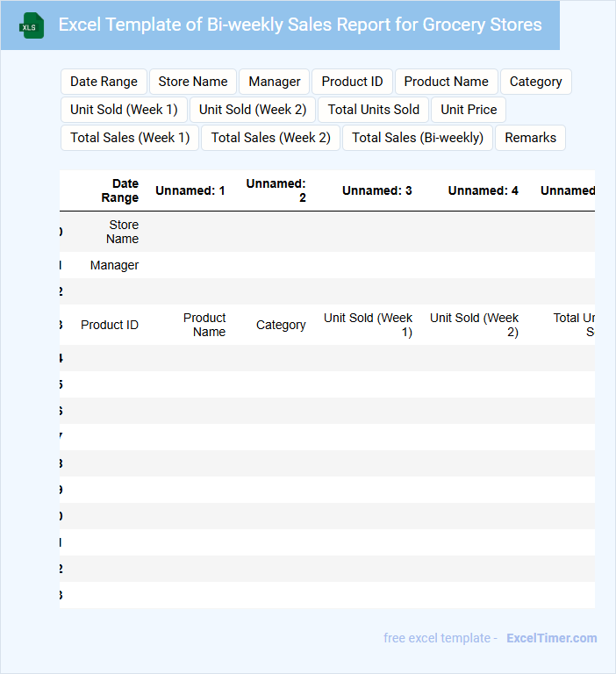Click the Store Name table cell
This screenshot has width=616, height=674.
(123, 232)
